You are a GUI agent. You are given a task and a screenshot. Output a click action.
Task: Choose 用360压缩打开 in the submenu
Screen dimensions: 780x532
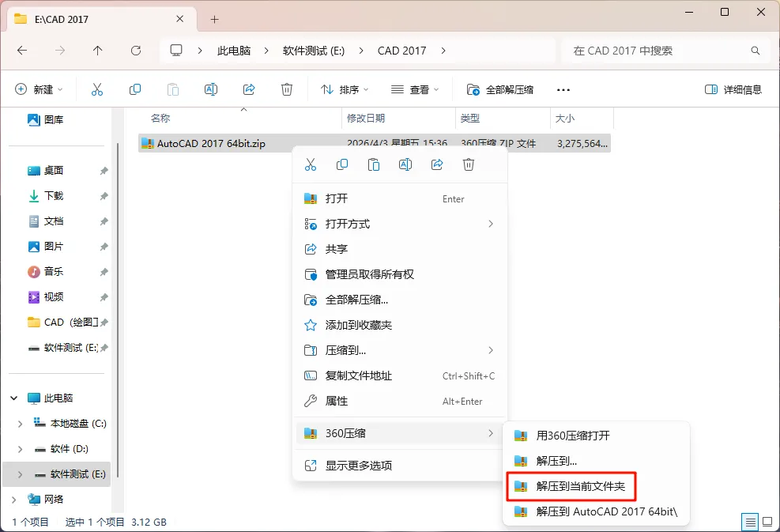pos(596,436)
